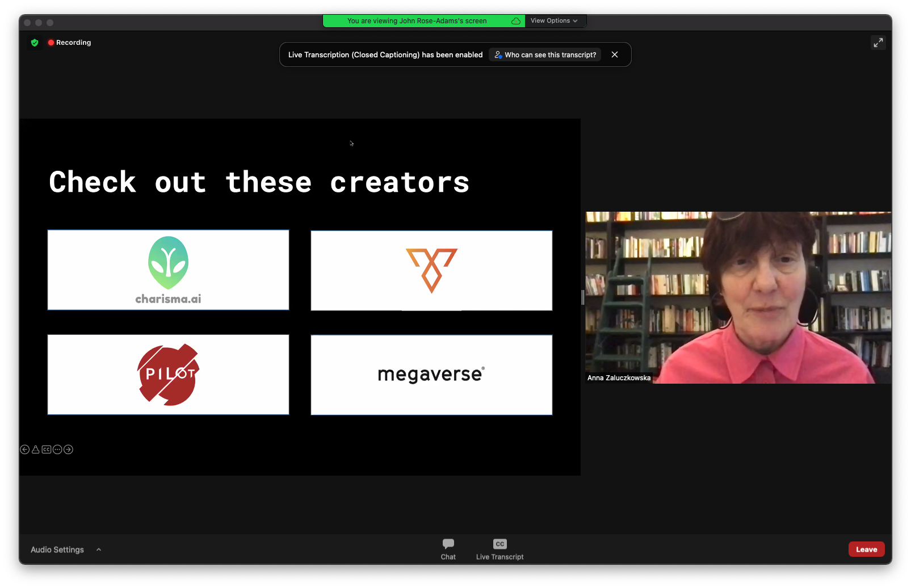Expand the Audio Settings caret

(x=99, y=549)
